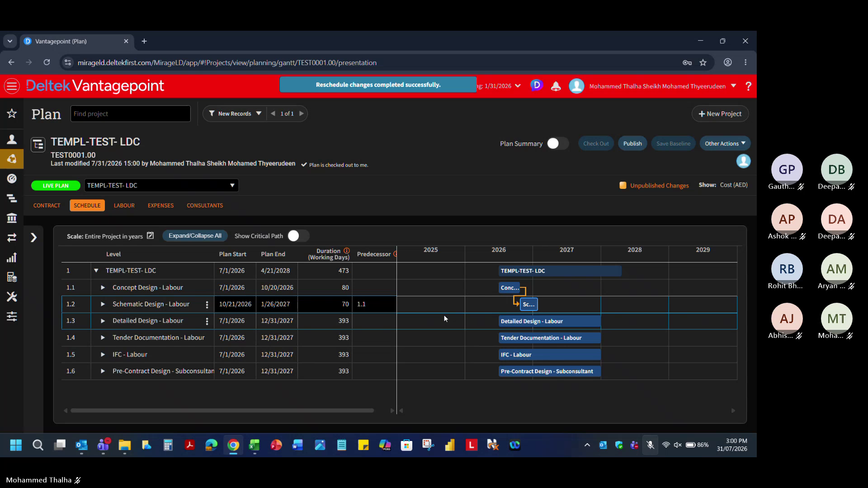The width and height of the screenshot is (868, 488).
Task: Expand the left side panel chevron
Action: 33,238
